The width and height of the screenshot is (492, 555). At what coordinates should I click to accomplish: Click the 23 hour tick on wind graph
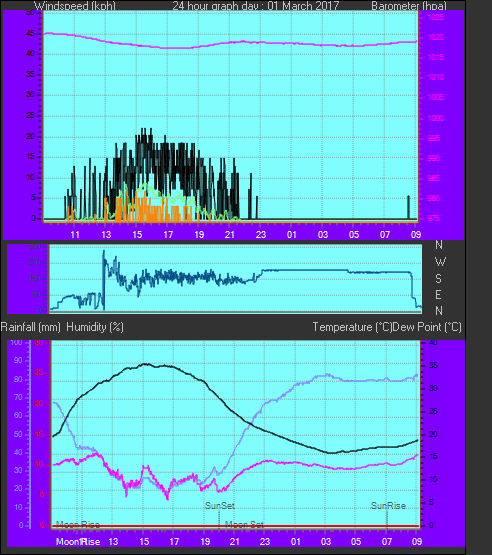[x=261, y=234]
